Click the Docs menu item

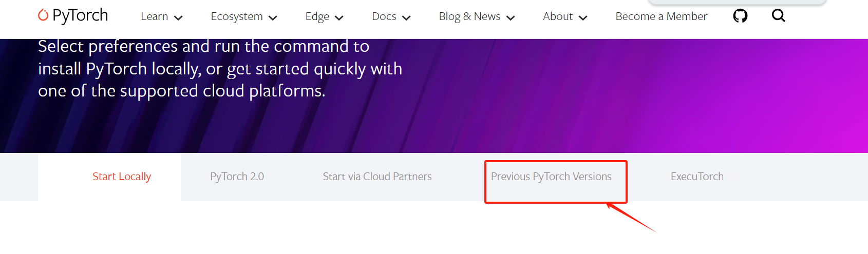click(384, 16)
